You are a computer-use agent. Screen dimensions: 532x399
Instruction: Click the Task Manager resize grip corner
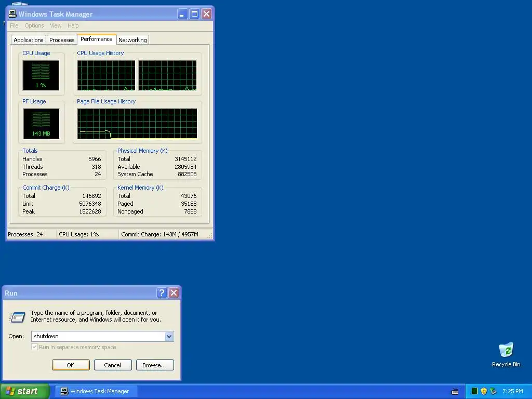pyautogui.click(x=210, y=236)
